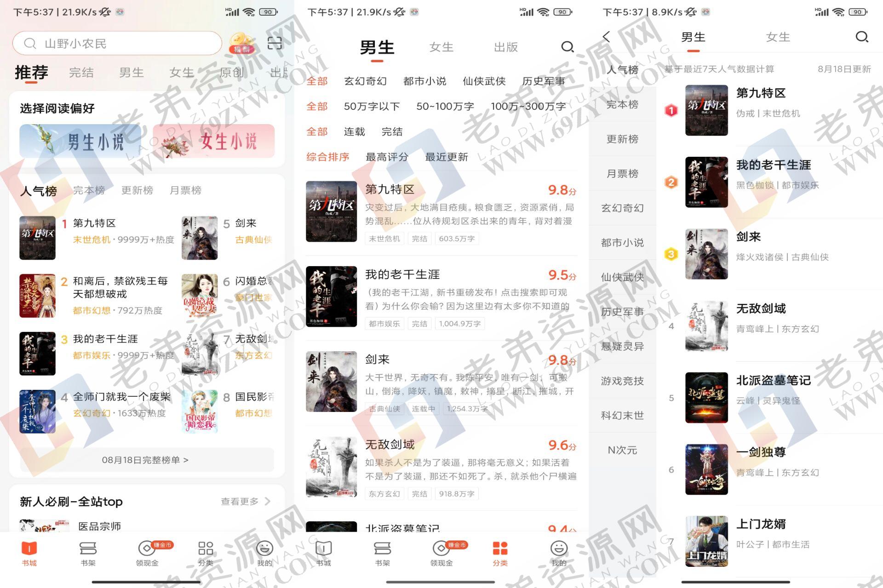This screenshot has width=883, height=588.
Task: Open the 剑来 book cover thumbnail
Action: (331, 382)
